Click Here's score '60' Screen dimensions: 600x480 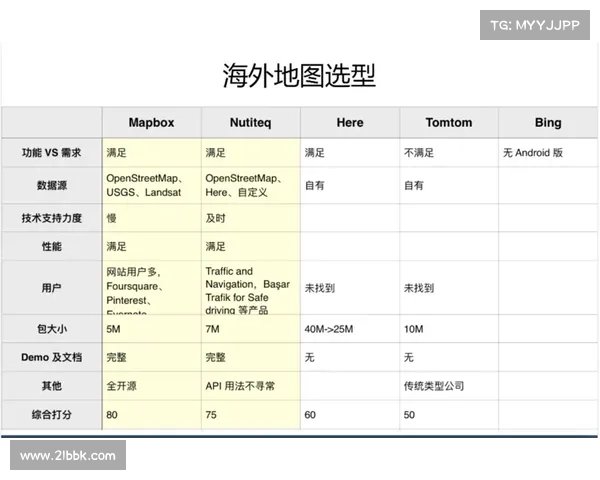click(310, 415)
